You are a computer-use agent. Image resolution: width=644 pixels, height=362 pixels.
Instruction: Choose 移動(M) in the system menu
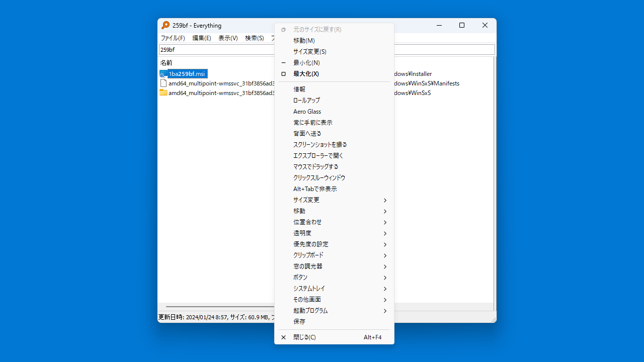pos(334,41)
